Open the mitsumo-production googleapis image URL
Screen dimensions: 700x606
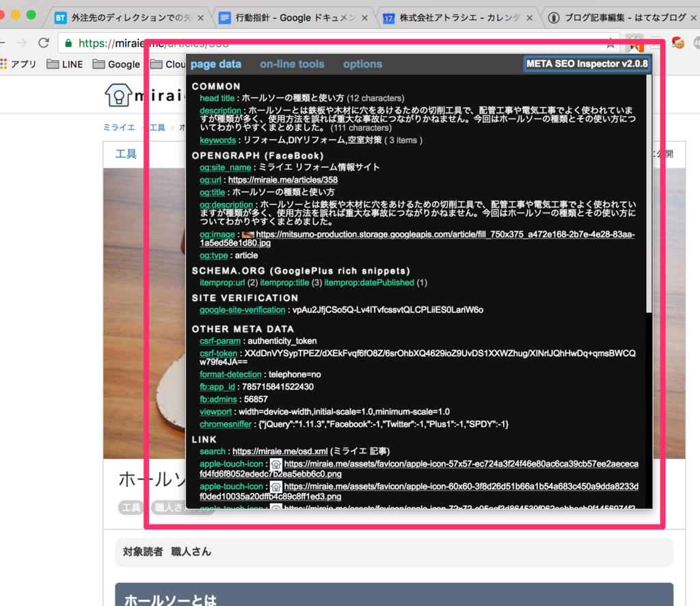point(445,235)
